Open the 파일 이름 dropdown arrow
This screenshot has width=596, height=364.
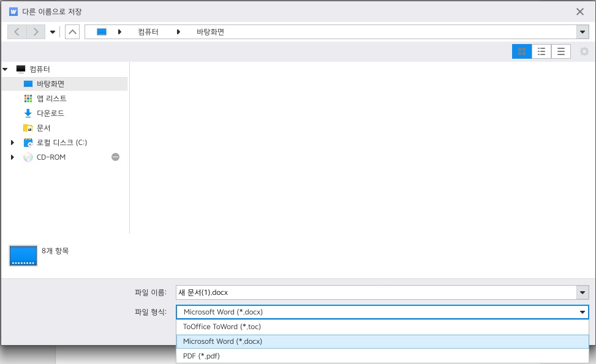point(583,292)
